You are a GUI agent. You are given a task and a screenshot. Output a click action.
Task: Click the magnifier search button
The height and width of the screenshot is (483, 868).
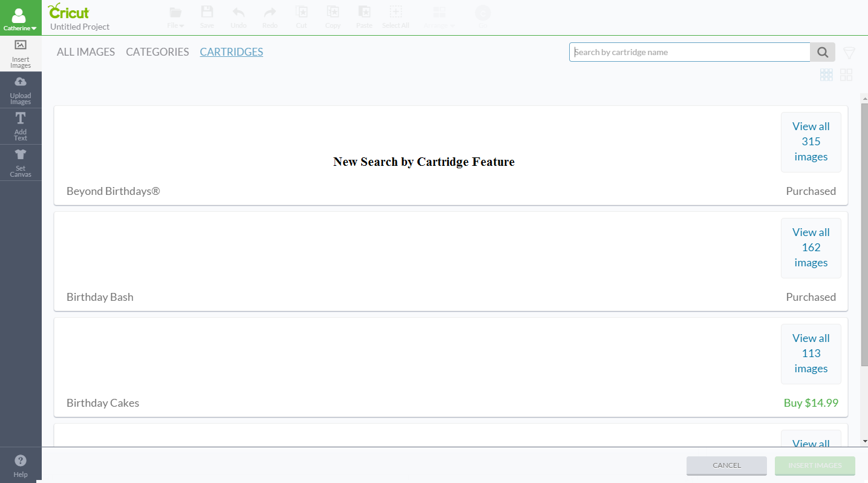coord(823,52)
